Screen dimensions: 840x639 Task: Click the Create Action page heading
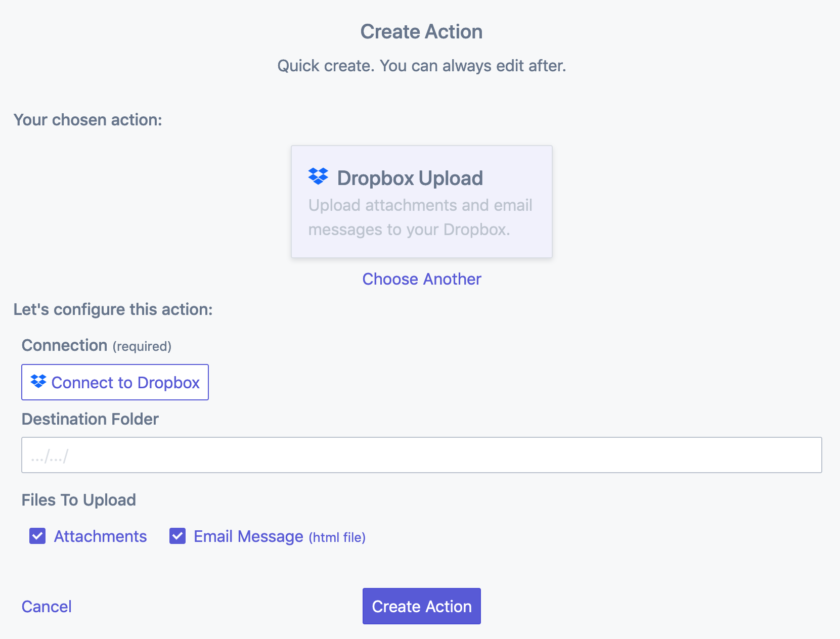[421, 32]
